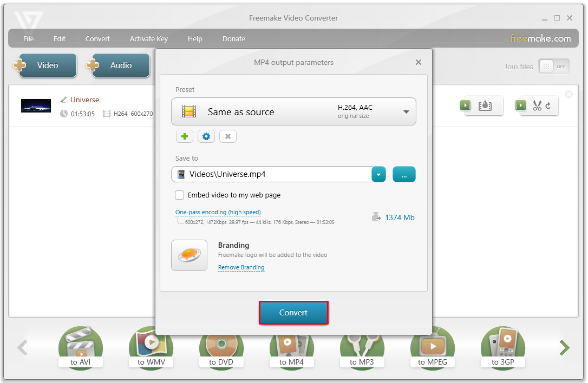The width and height of the screenshot is (588, 383).
Task: Click the Branding flying saucer logo icon
Action: tap(189, 255)
